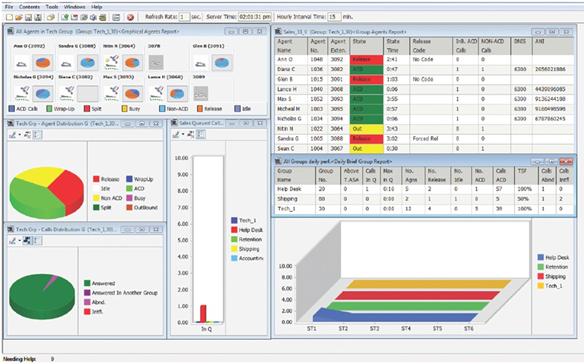The image size is (584, 364).
Task: Click the Open folder toolbar icon
Action: (19, 17)
